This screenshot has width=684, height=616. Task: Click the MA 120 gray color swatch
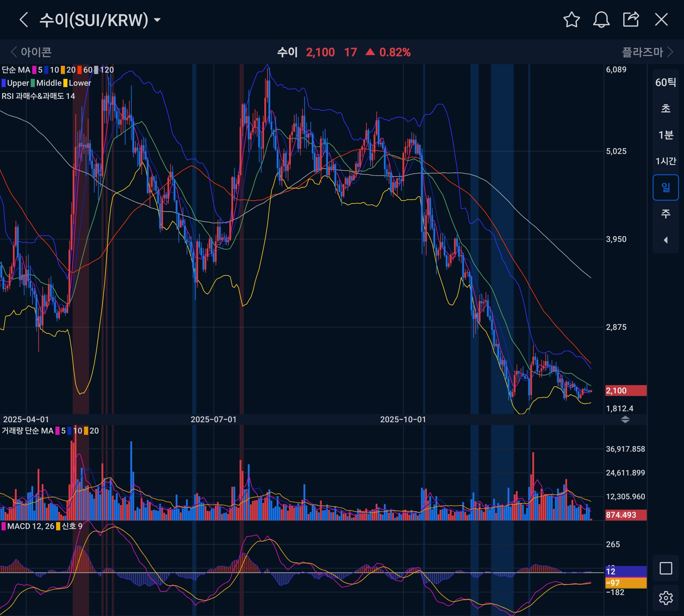coord(96,70)
